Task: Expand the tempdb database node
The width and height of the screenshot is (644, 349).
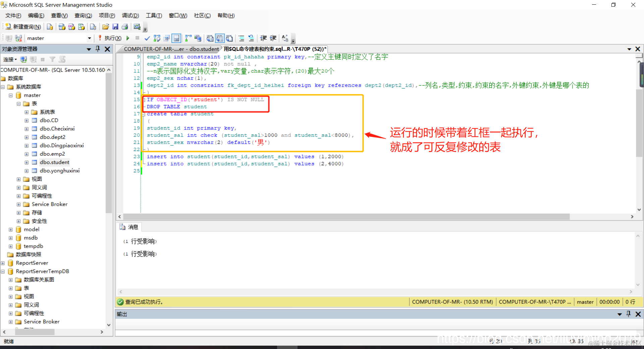Action: click(x=11, y=246)
